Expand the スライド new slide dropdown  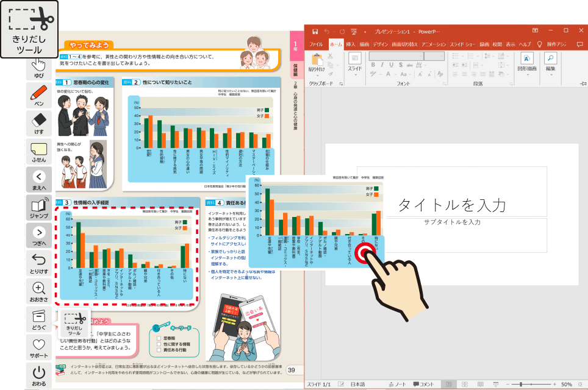coord(355,74)
